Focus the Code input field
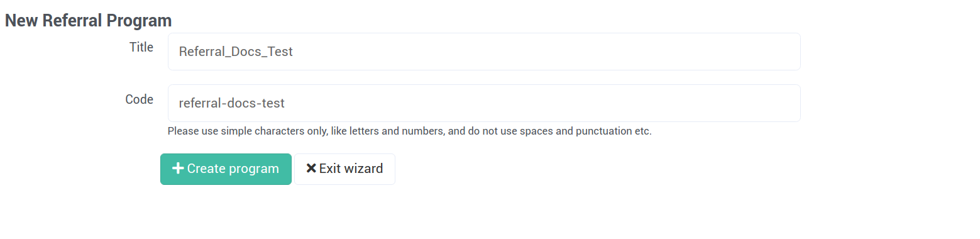 [x=484, y=103]
